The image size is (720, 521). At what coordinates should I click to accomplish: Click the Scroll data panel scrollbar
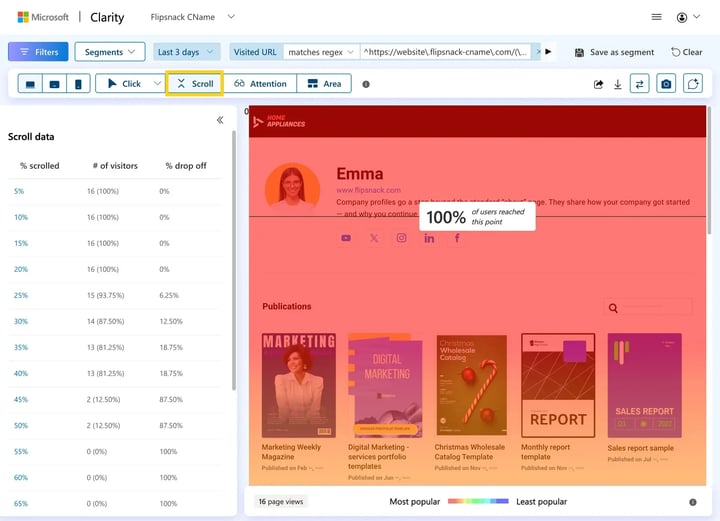[234, 260]
